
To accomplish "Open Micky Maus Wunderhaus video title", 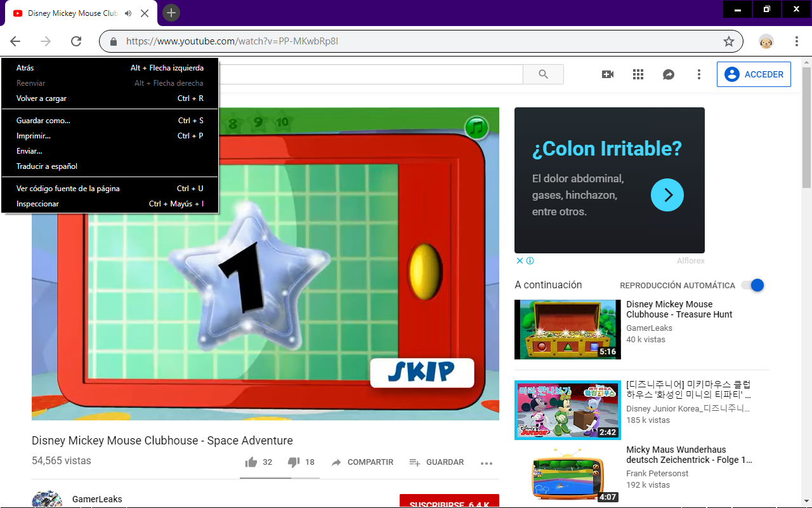I will 689,455.
